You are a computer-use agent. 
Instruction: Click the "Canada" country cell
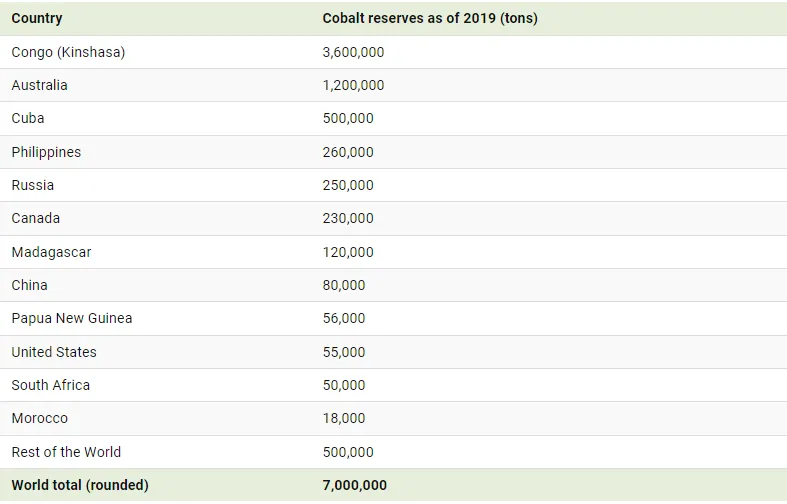click(36, 218)
